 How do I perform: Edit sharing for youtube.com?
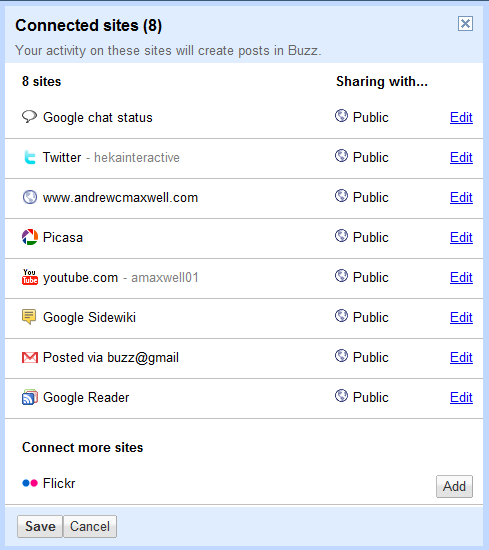coord(461,277)
